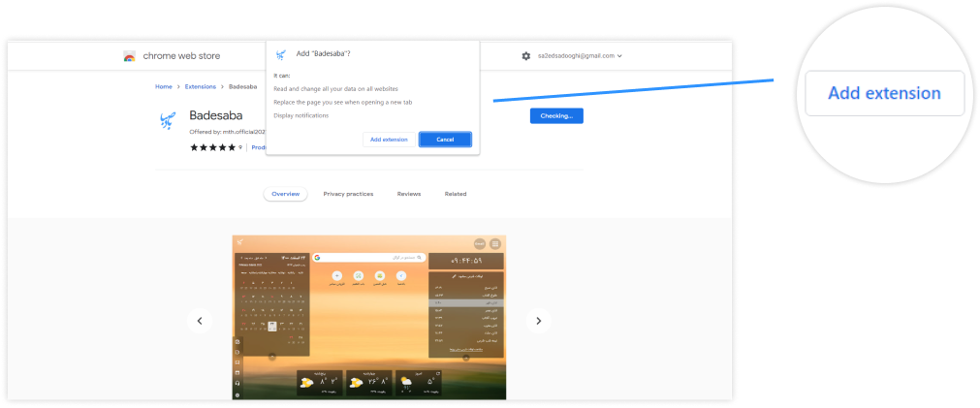Click the Badesaba logo beside the page title

[x=168, y=120]
